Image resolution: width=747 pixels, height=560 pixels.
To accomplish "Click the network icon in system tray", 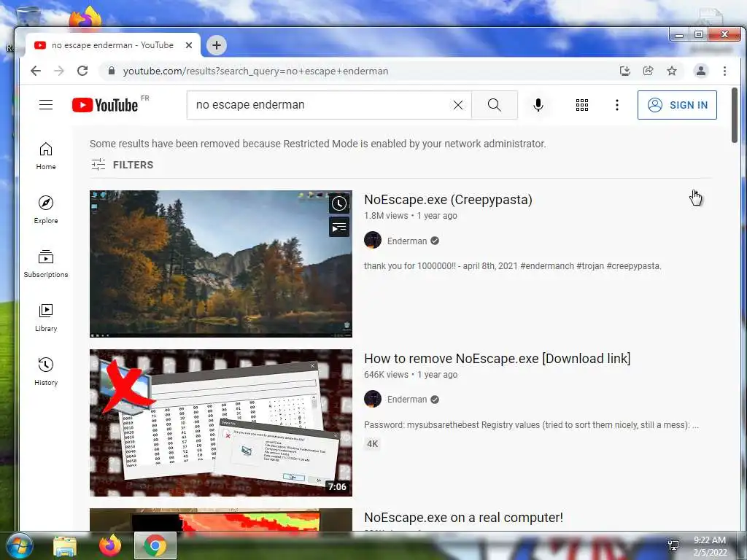I will 673,545.
